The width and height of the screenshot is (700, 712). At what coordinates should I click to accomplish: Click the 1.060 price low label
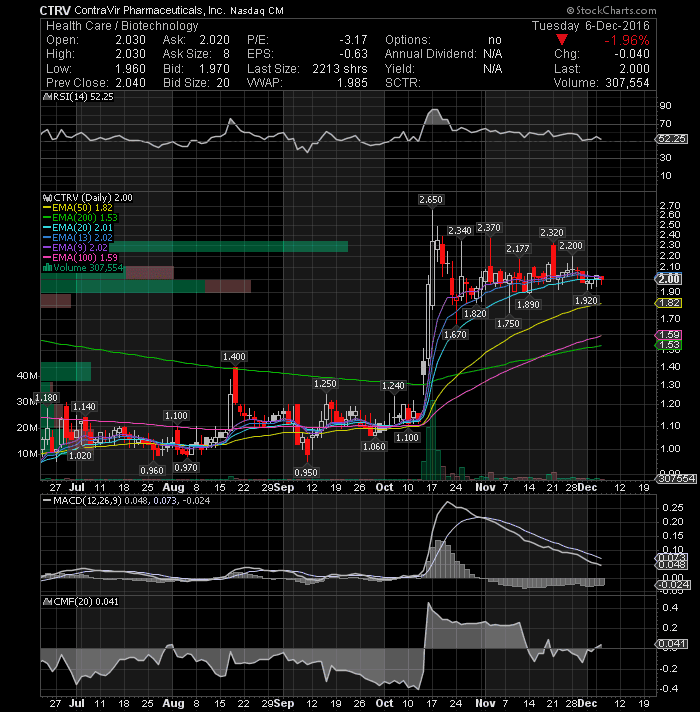point(374,447)
